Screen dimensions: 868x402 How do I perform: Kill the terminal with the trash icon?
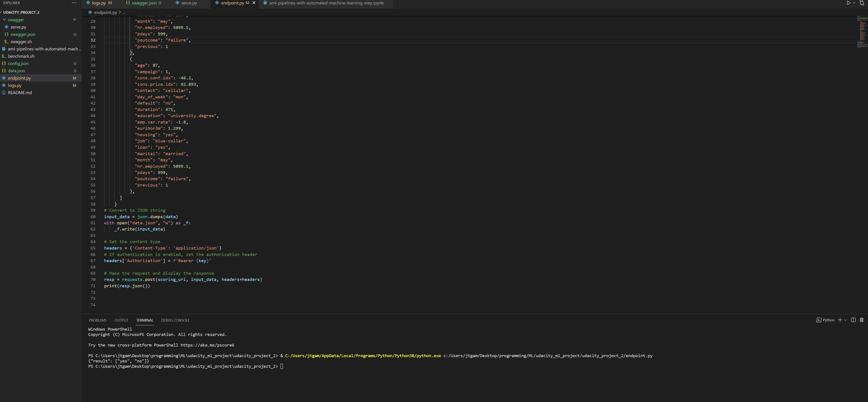862,320
